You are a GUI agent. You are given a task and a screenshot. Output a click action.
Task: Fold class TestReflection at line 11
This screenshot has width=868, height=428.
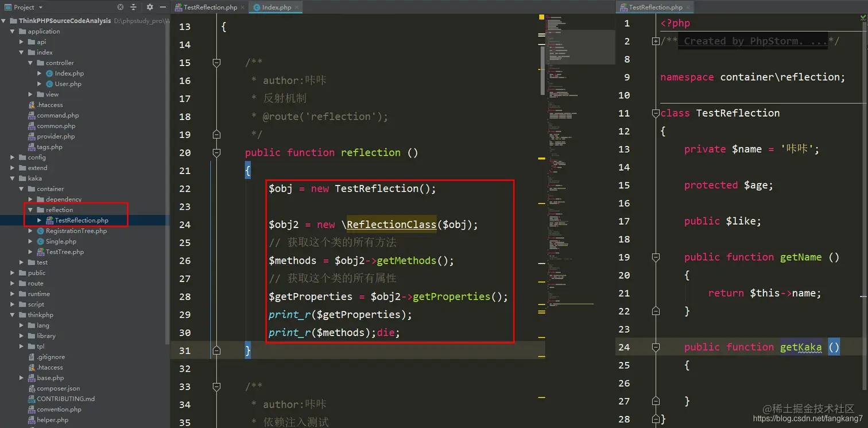point(656,113)
